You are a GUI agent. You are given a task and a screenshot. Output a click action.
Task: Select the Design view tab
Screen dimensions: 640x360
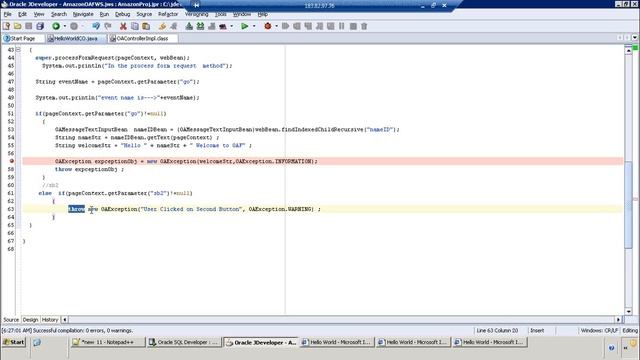[30, 320]
